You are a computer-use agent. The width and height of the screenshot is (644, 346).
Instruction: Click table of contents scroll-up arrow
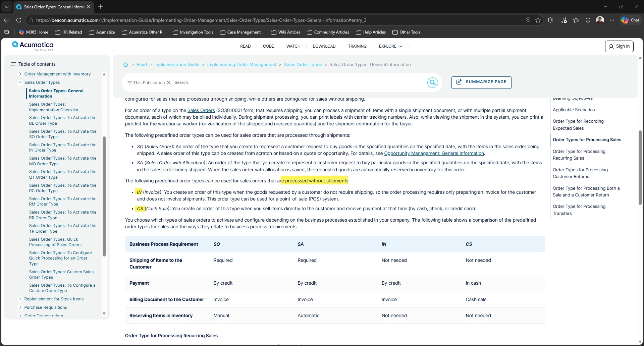[104, 74]
